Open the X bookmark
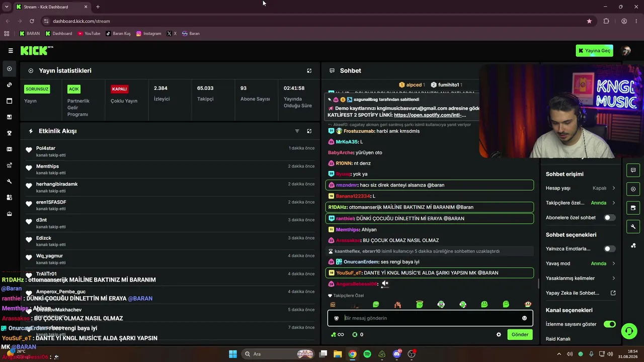 click(x=172, y=34)
